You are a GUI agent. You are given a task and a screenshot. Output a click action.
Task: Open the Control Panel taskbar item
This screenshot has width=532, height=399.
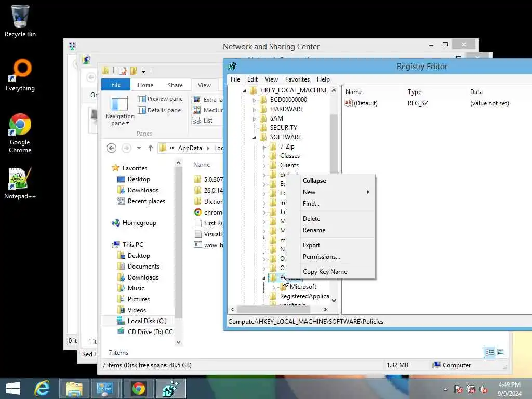[x=105, y=389]
